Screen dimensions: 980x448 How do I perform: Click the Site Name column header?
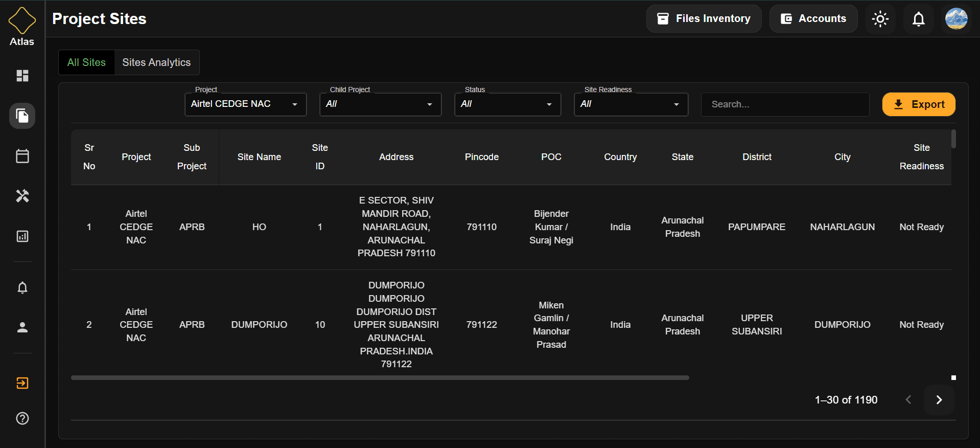click(x=259, y=157)
